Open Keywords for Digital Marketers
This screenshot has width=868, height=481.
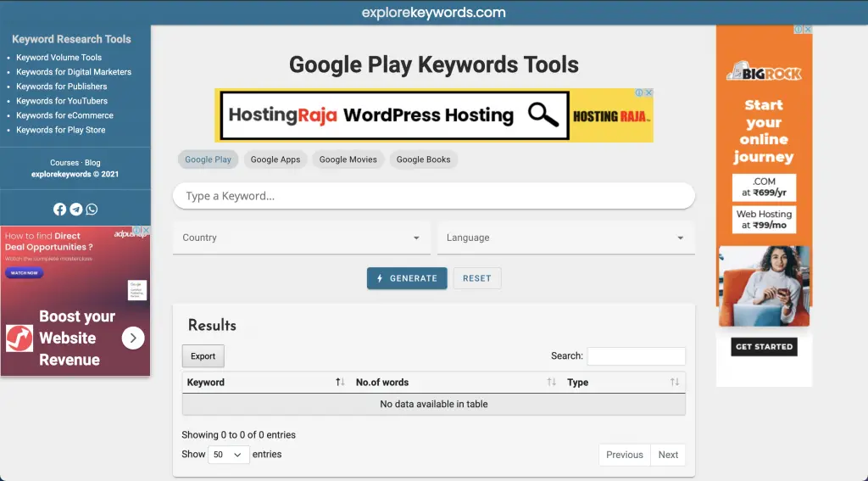[x=74, y=71]
